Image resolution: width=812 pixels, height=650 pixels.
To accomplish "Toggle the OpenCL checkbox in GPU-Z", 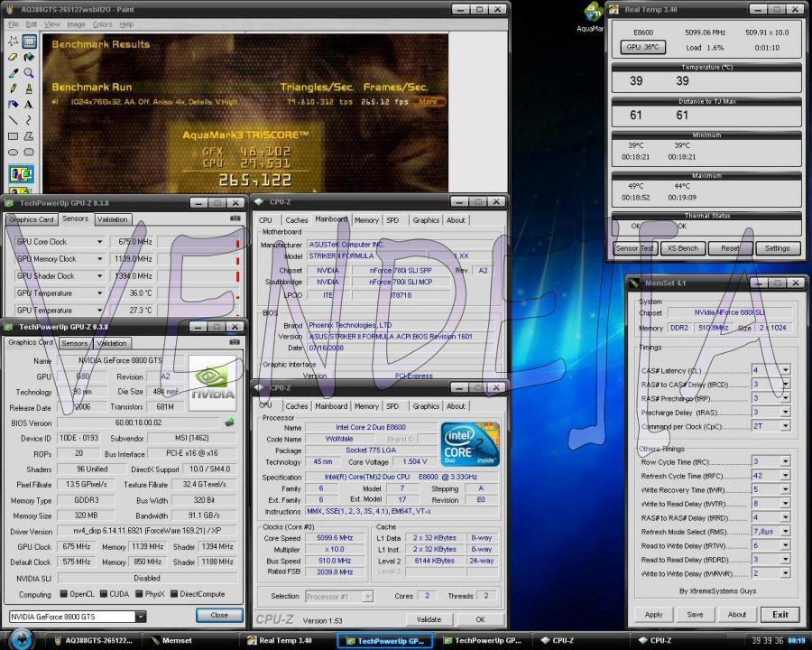I will click(x=64, y=594).
